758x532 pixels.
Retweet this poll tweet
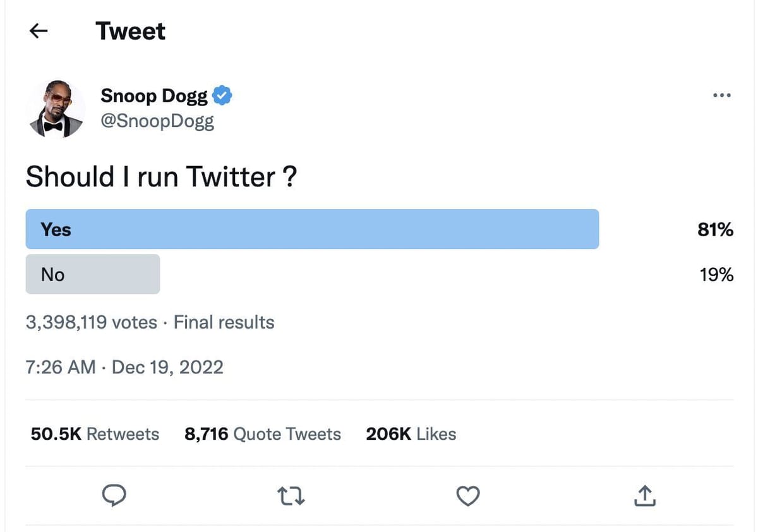tap(291, 497)
